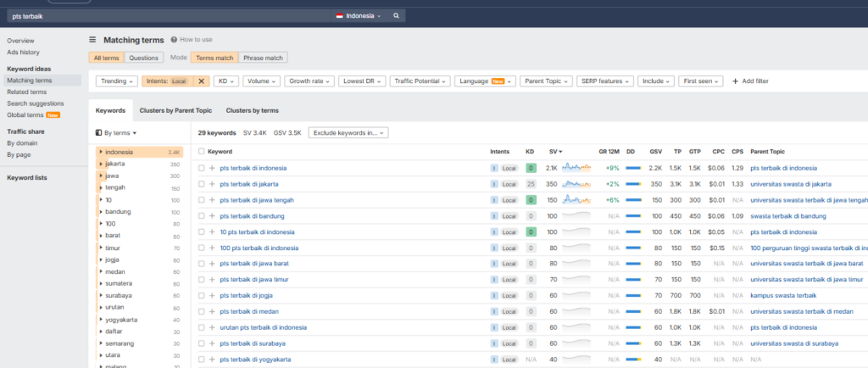The width and height of the screenshot is (868, 368).
Task: Tick the select-all Keyword header checkbox
Action: tap(202, 152)
